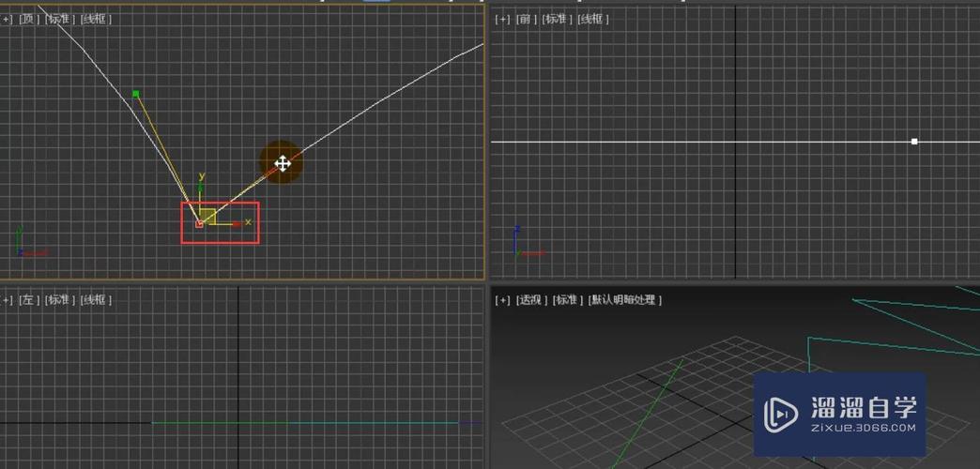Open the [标准] menu in Front viewport
980x469 pixels.
(x=558, y=19)
